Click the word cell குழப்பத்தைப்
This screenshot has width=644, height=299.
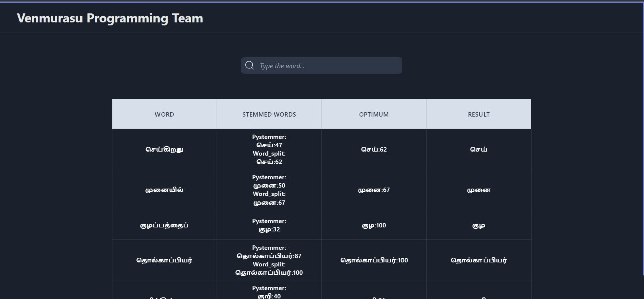pyautogui.click(x=165, y=225)
